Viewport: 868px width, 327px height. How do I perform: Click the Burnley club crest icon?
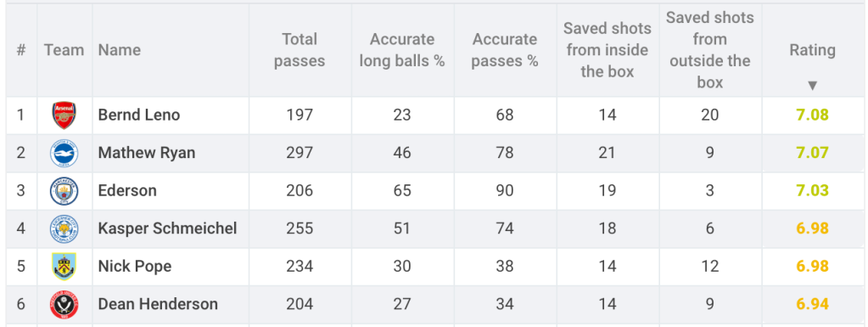tap(64, 266)
